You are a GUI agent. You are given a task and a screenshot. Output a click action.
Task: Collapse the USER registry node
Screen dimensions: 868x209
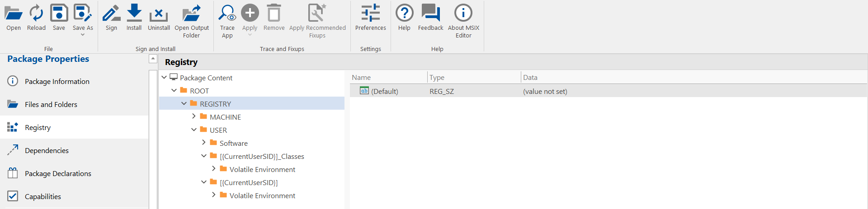pos(194,130)
